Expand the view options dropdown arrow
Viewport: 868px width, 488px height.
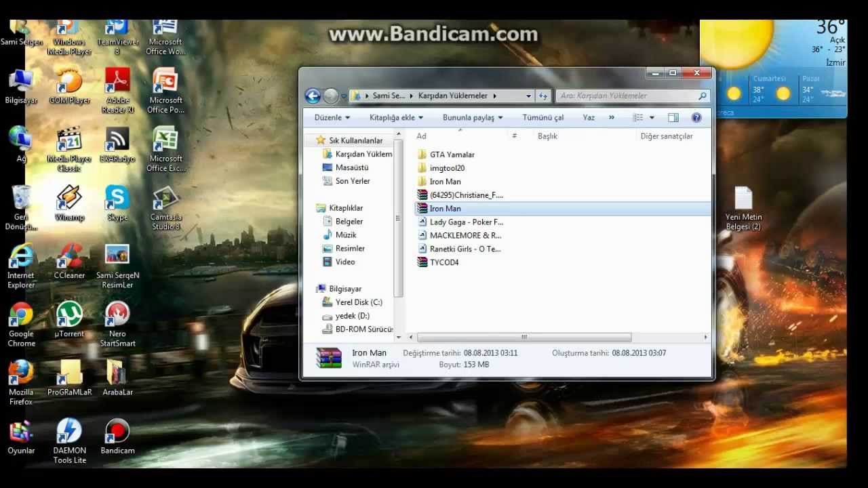[x=652, y=117]
